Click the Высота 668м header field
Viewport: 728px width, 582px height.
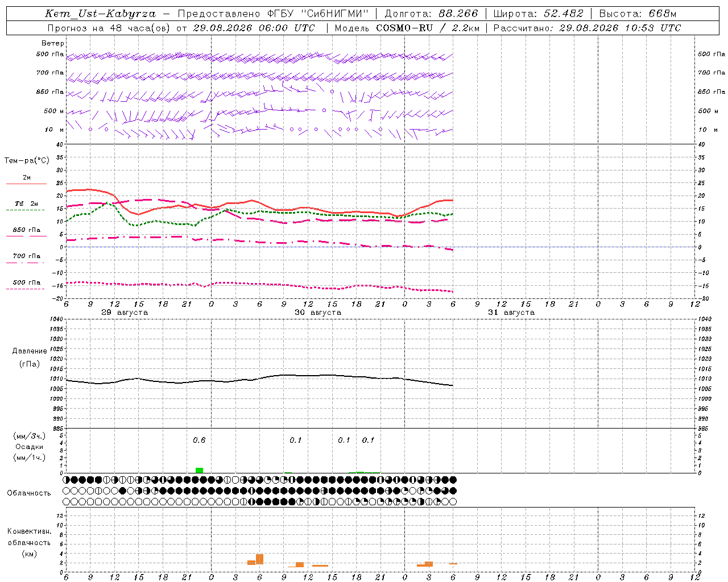(638, 14)
